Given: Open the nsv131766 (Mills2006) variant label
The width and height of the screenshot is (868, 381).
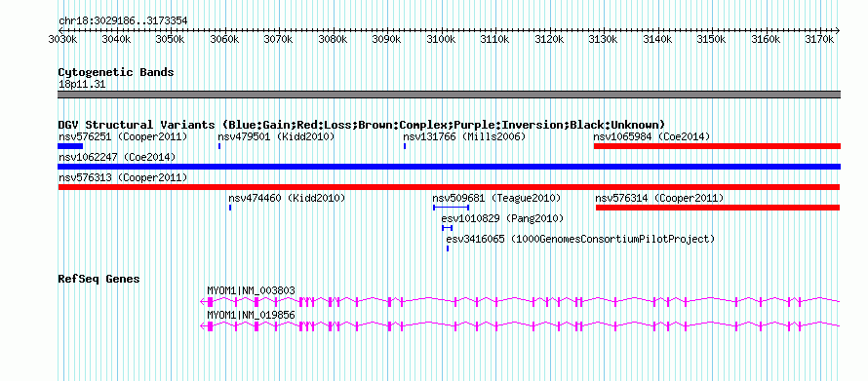Looking at the screenshot, I should tap(464, 136).
